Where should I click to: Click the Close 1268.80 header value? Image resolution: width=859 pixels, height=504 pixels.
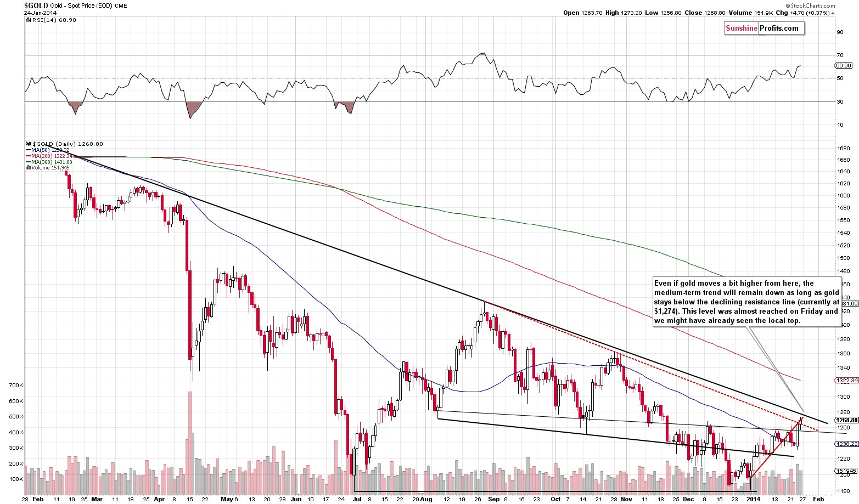(706, 13)
